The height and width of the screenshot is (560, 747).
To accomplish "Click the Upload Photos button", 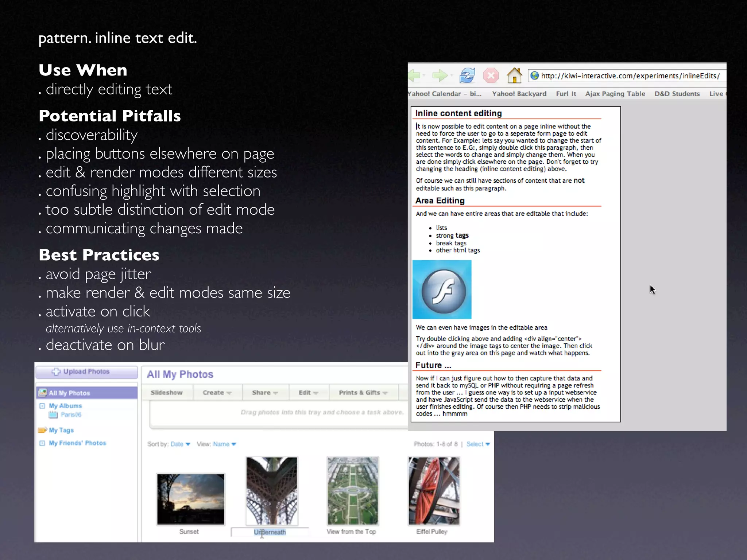I will point(86,372).
